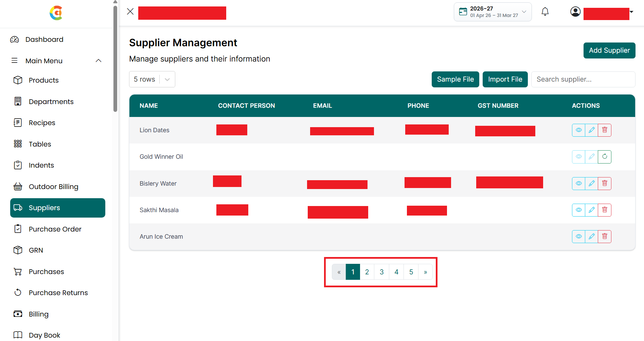The width and height of the screenshot is (644, 341).
Task: Click the Import File button
Action: [x=505, y=79]
